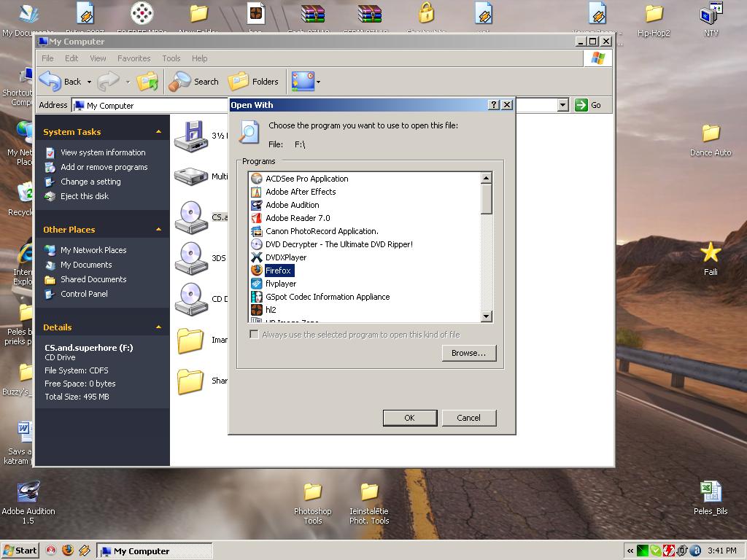Screen dimensions: 747x560
Task: Click the OK button
Action: tap(410, 418)
